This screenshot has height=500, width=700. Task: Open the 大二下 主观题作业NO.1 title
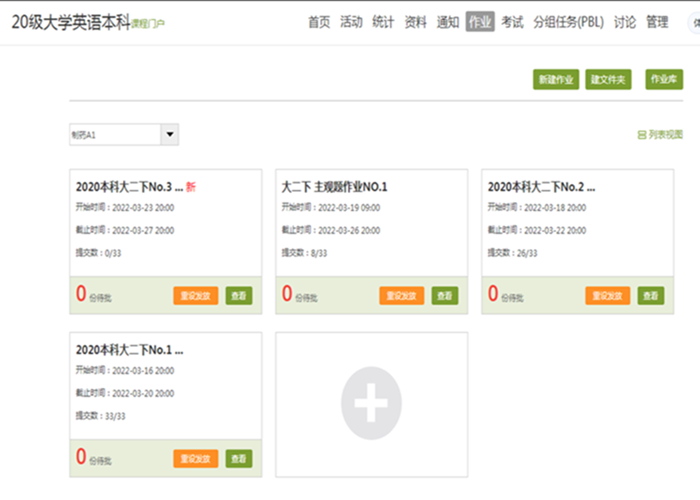(334, 186)
